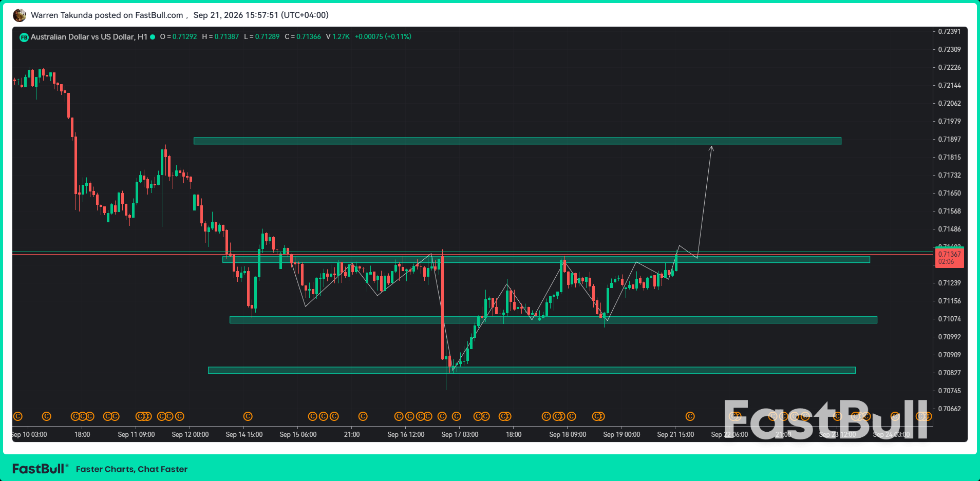This screenshot has height=481, width=980.
Task: Click the low value L = 0.71289
Action: tap(262, 37)
